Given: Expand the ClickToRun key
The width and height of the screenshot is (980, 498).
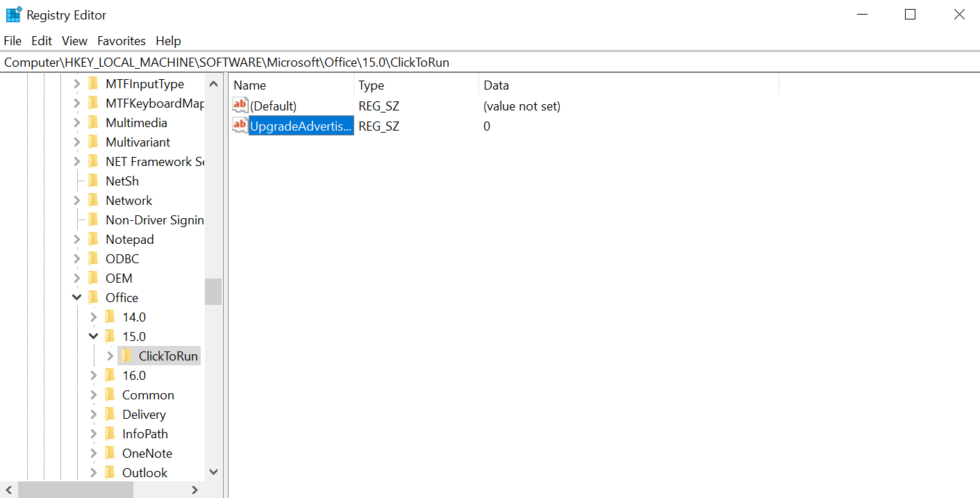Looking at the screenshot, I should [x=110, y=356].
